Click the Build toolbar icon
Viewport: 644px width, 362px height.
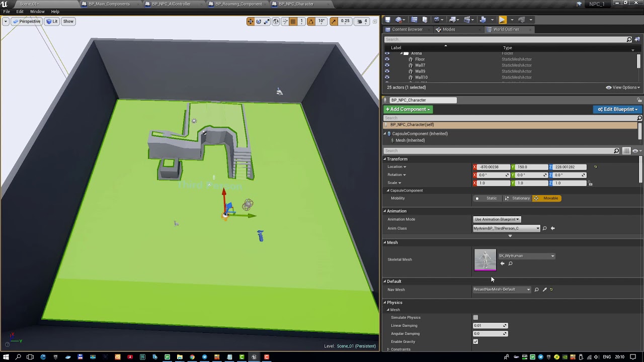[482, 20]
